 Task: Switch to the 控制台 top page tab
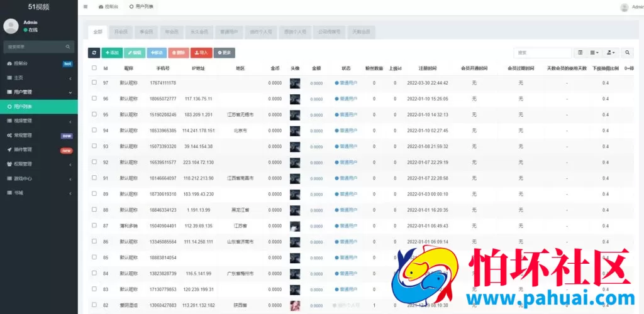pos(108,7)
